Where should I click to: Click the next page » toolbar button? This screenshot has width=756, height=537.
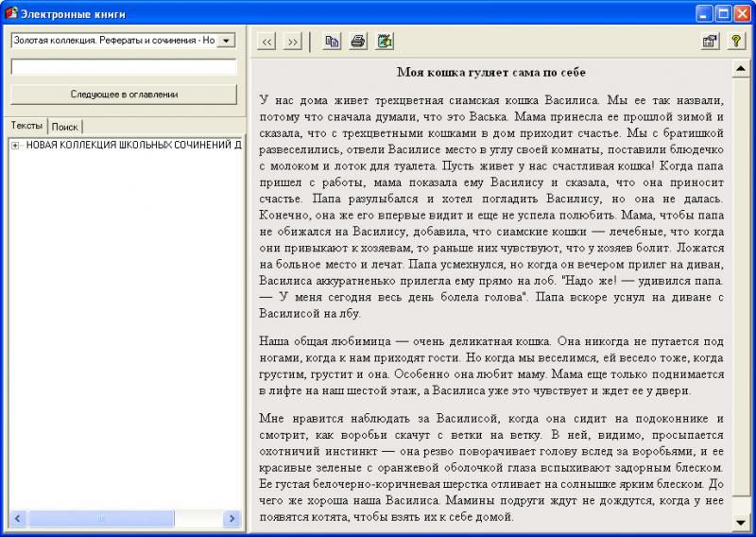point(292,42)
